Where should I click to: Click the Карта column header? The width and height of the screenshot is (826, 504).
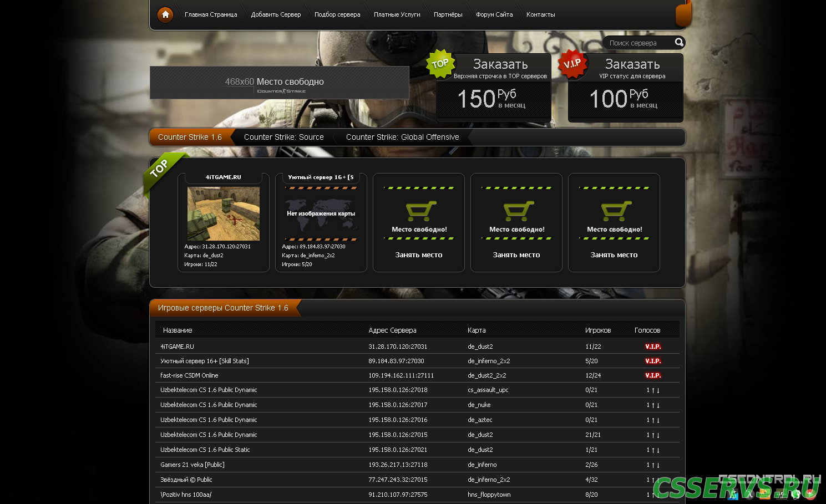click(x=477, y=330)
